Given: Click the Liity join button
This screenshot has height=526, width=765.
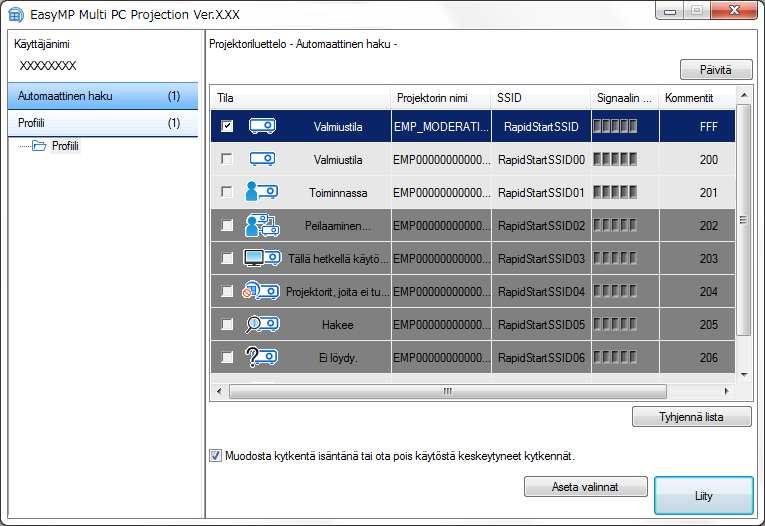Looking at the screenshot, I should pyautogui.click(x=704, y=496).
